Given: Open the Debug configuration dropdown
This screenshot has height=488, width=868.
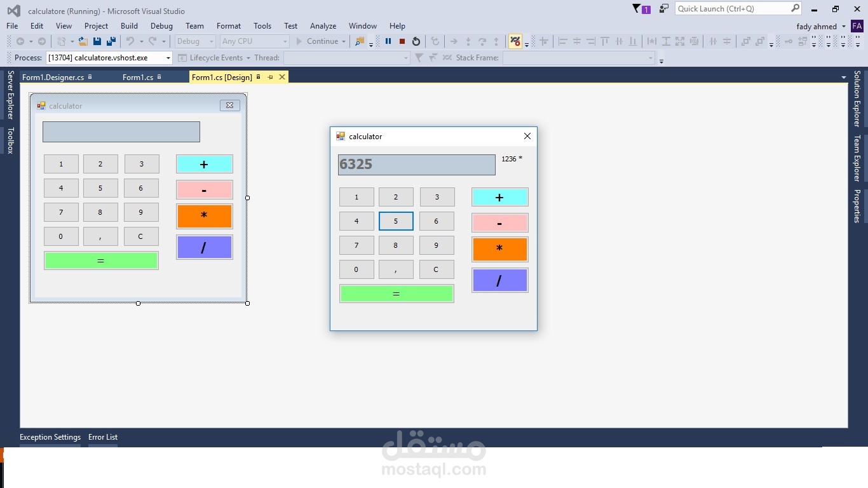Looking at the screenshot, I should click(x=195, y=41).
